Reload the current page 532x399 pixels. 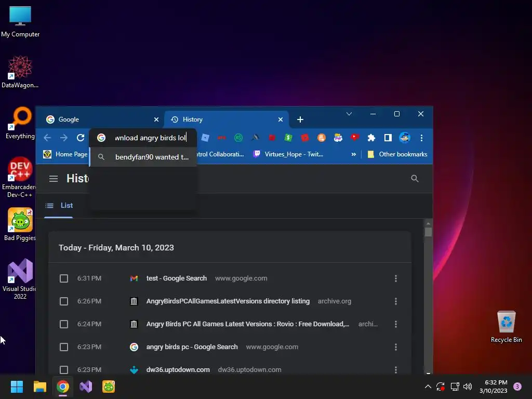click(81, 138)
